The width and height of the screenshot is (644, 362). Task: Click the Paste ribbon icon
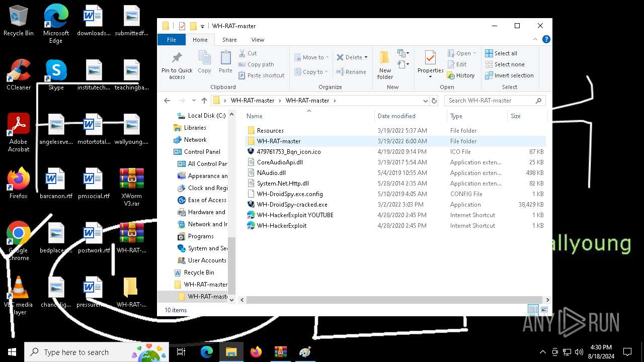(225, 62)
